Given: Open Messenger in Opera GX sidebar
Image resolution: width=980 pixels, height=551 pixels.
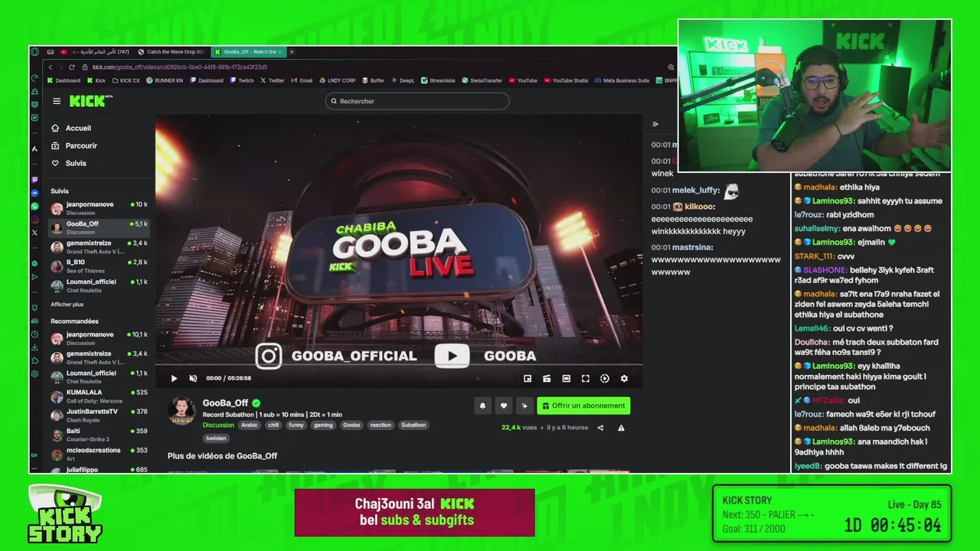Looking at the screenshot, I should pyautogui.click(x=34, y=194).
